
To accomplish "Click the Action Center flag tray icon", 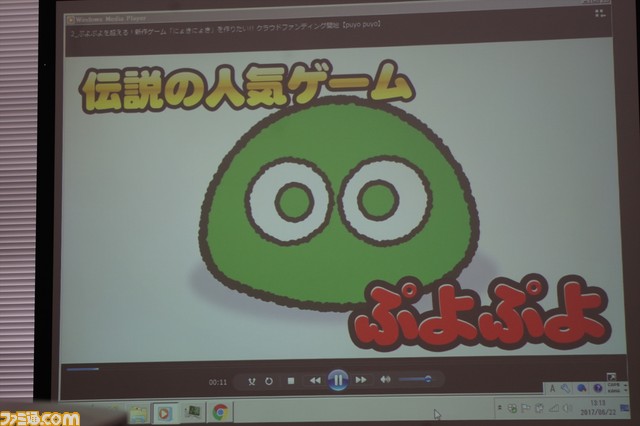I will [x=526, y=408].
